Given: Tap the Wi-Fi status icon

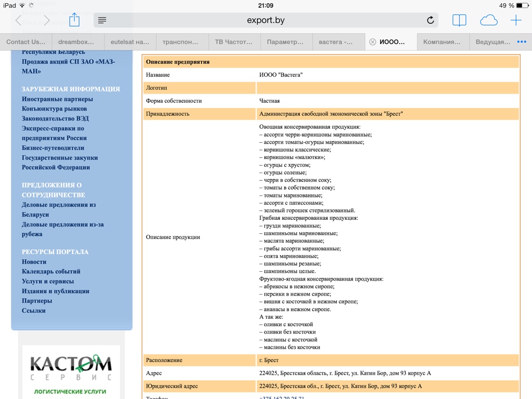Looking at the screenshot, I should click(x=22, y=5).
